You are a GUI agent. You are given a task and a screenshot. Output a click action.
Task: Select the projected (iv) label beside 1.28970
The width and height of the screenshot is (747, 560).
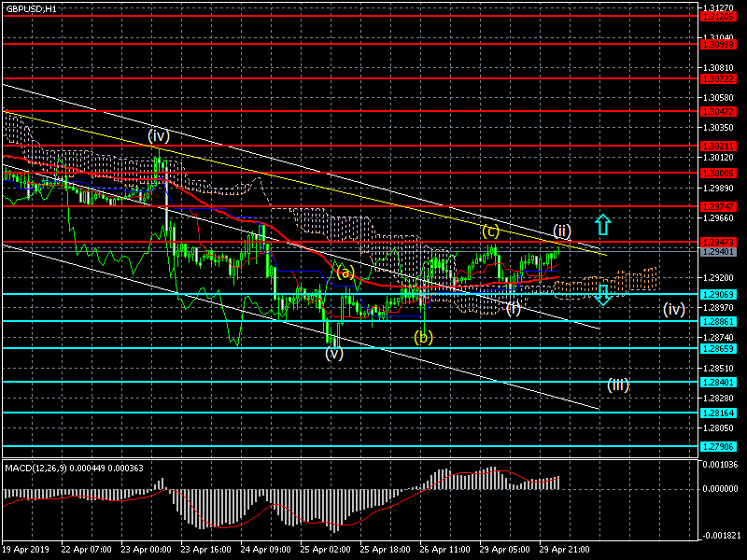click(674, 310)
